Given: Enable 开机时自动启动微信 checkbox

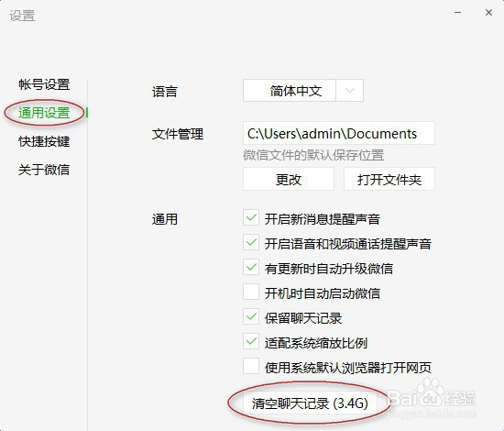Looking at the screenshot, I should [251, 292].
